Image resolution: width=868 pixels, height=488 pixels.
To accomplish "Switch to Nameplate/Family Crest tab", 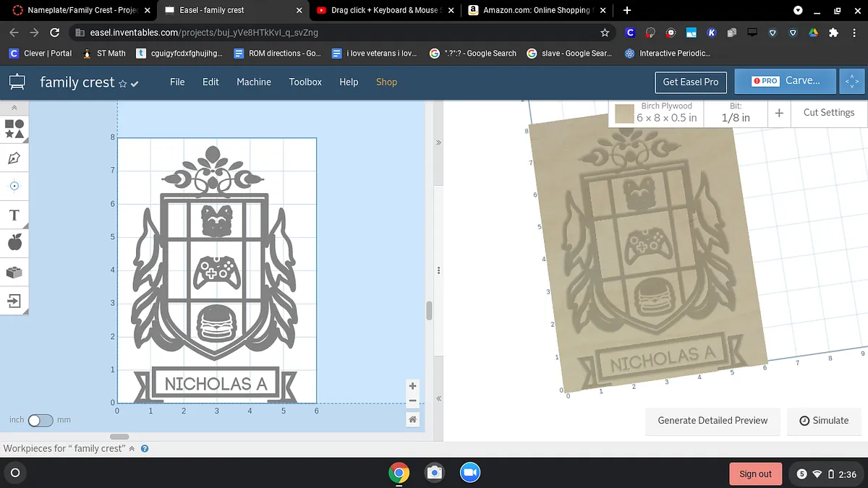I will click(82, 10).
